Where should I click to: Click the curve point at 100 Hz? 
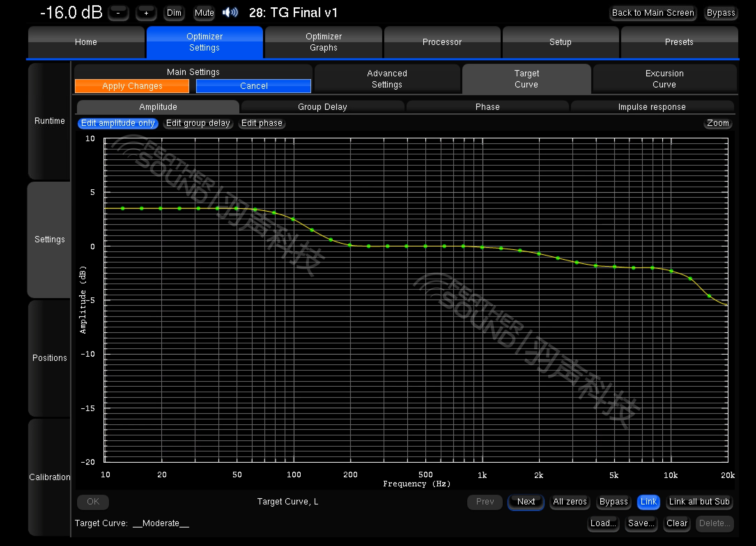click(293, 219)
